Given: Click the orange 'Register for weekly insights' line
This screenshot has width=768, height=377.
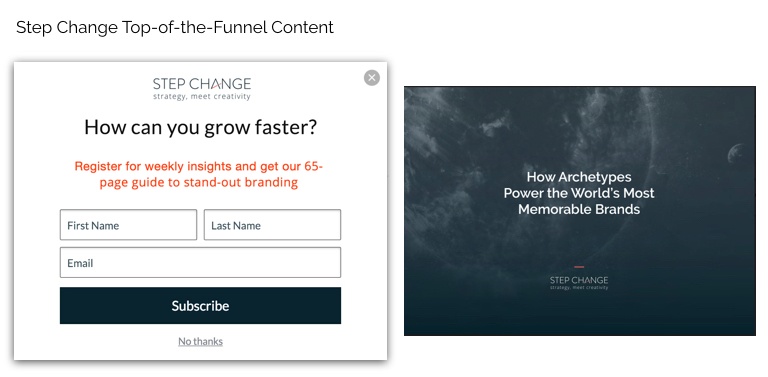Looking at the screenshot, I should point(198,166).
